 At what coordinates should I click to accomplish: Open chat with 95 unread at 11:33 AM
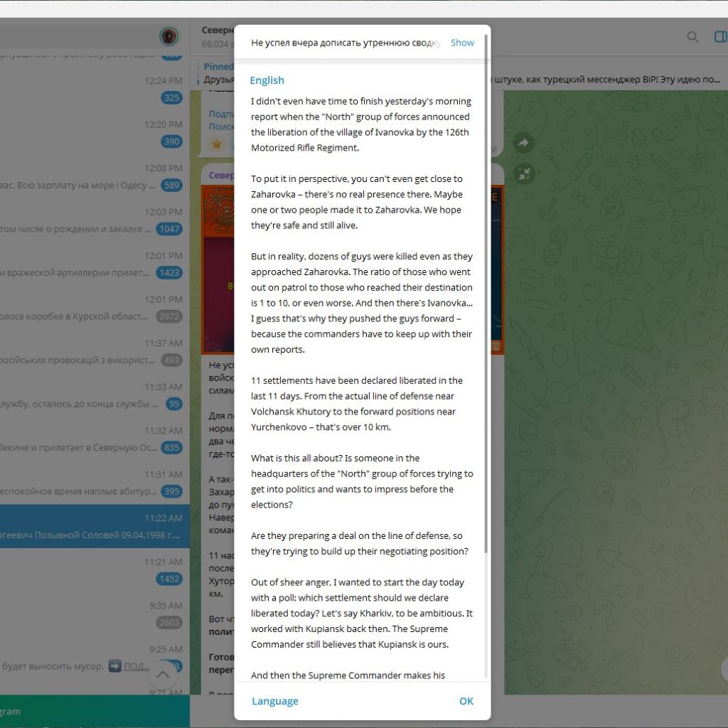click(x=95, y=395)
